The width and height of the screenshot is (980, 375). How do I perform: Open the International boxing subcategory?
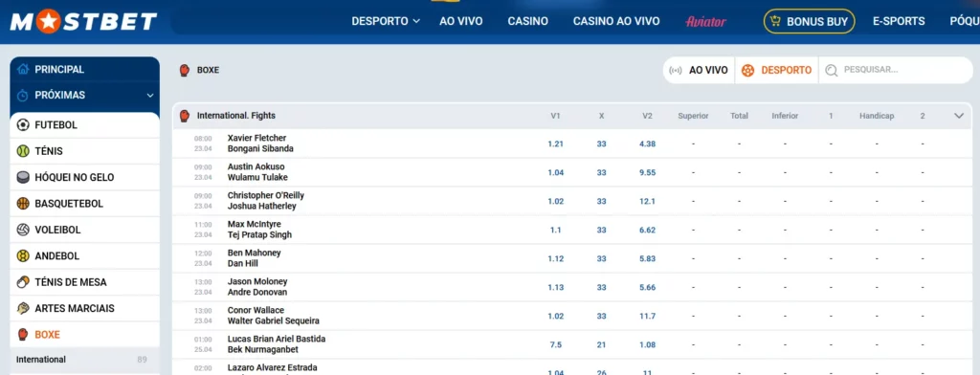[x=85, y=360]
